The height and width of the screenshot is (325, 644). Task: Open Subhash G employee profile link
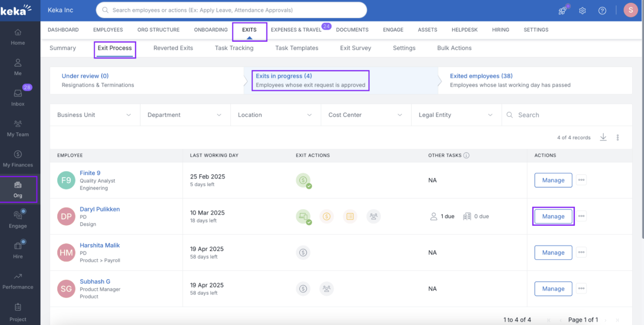click(x=95, y=282)
